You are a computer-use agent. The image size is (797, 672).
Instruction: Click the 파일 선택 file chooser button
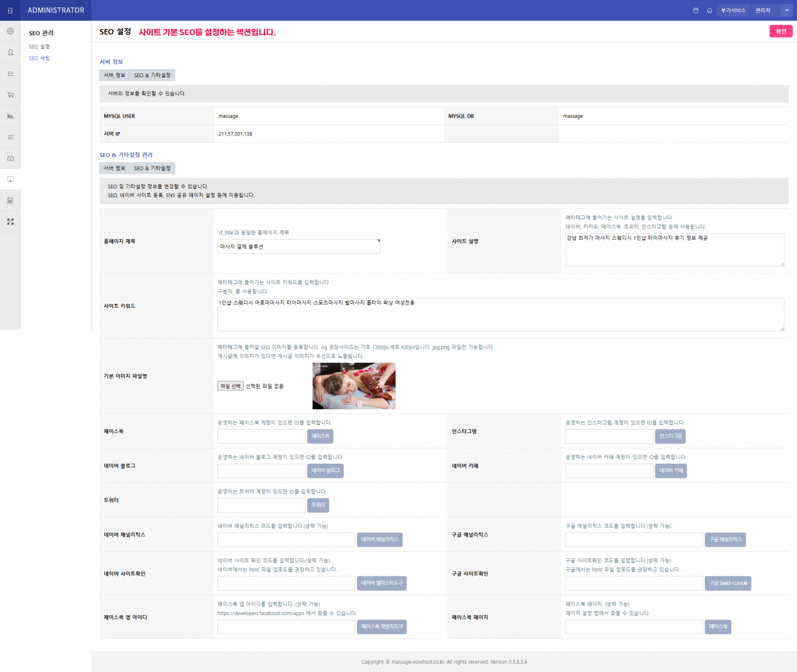click(231, 386)
